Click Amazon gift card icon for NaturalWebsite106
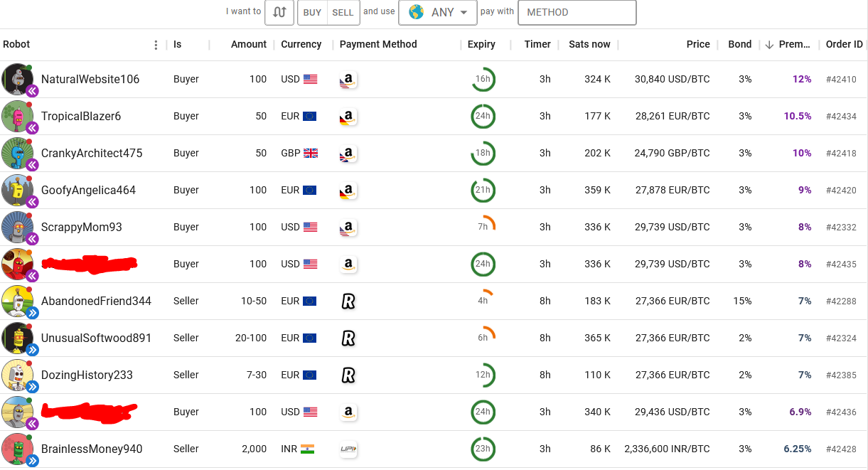This screenshot has width=868, height=470. (x=348, y=80)
